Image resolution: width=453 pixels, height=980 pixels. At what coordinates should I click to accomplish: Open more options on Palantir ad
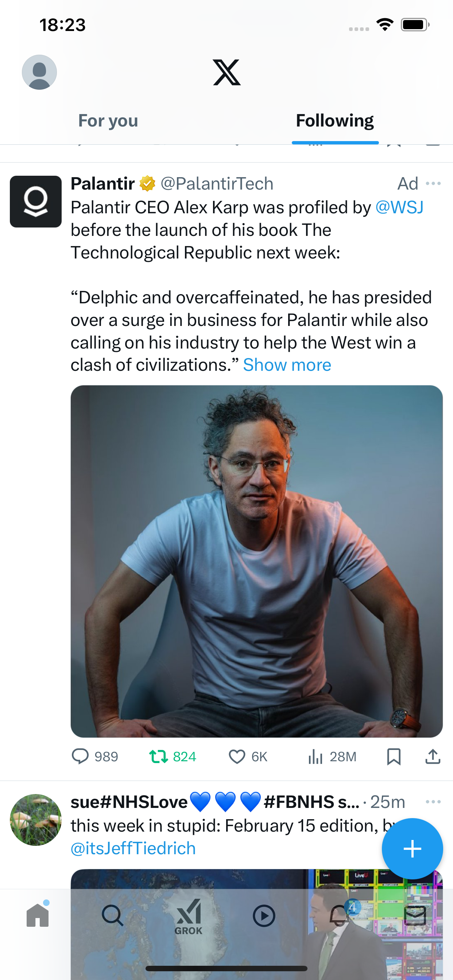433,184
